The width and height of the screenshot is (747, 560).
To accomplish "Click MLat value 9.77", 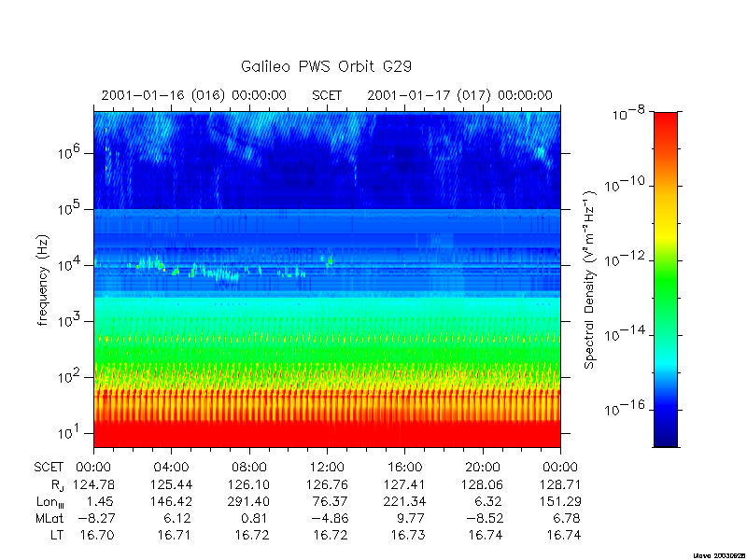I will point(411,518).
